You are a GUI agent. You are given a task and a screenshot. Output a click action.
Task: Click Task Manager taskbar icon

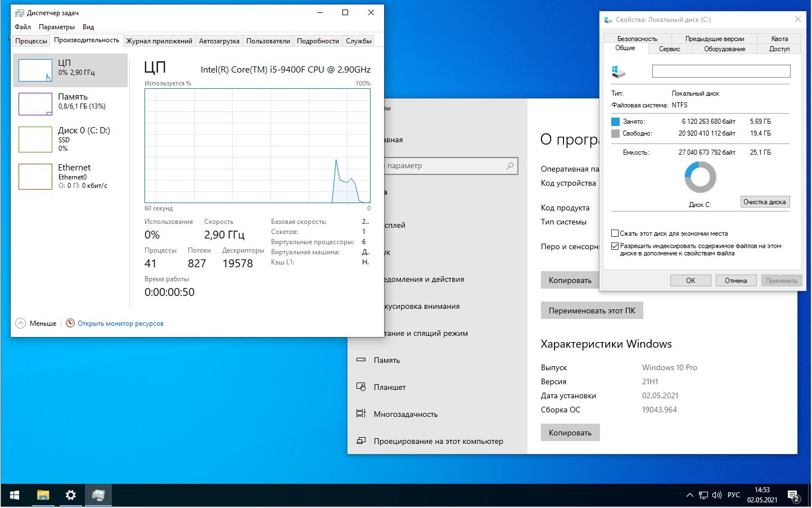pyautogui.click(x=98, y=496)
